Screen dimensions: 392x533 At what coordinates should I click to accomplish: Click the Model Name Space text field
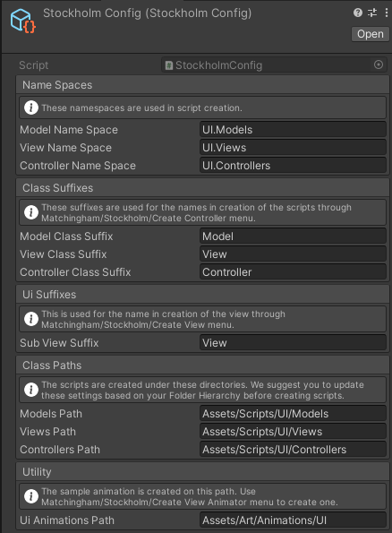[x=293, y=130]
